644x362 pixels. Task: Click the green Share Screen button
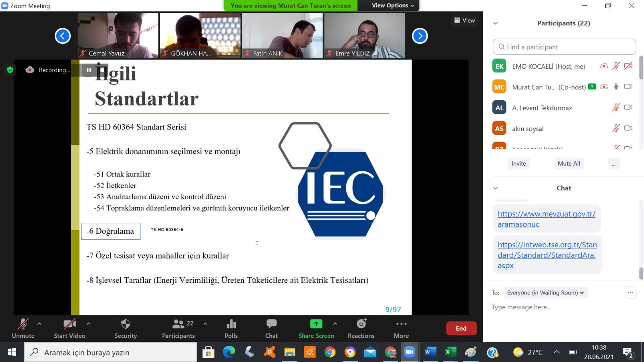click(x=316, y=329)
